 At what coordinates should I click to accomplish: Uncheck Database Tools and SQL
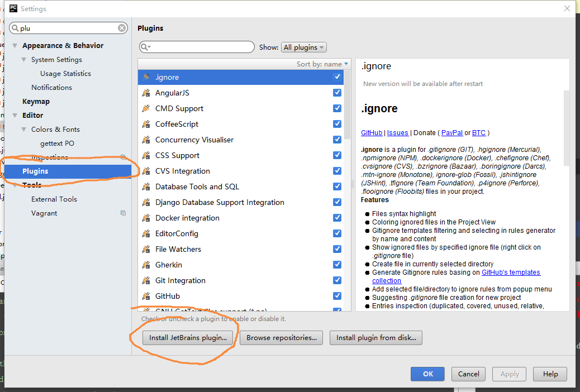tap(337, 187)
